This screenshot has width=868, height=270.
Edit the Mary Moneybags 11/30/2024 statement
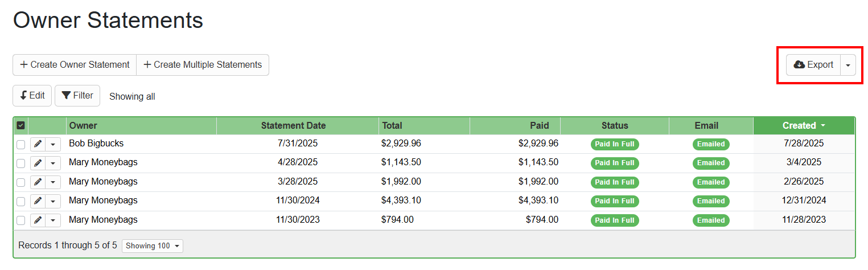point(38,201)
